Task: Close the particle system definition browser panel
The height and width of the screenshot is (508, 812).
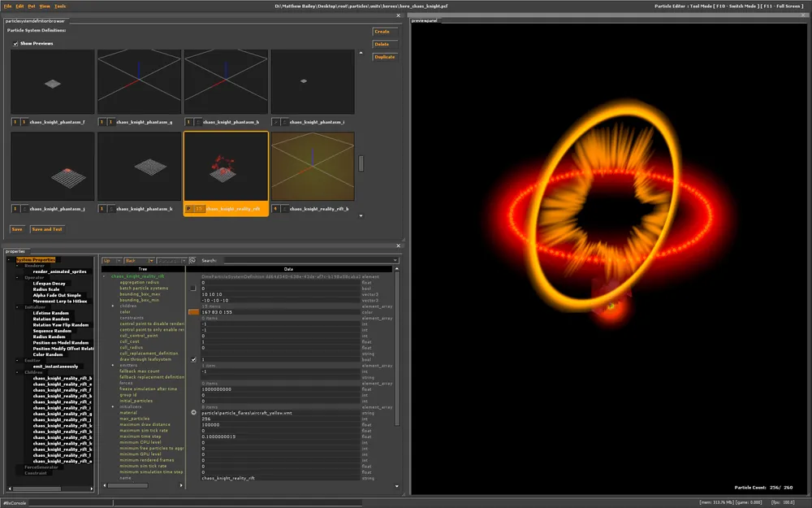Action: coord(398,15)
